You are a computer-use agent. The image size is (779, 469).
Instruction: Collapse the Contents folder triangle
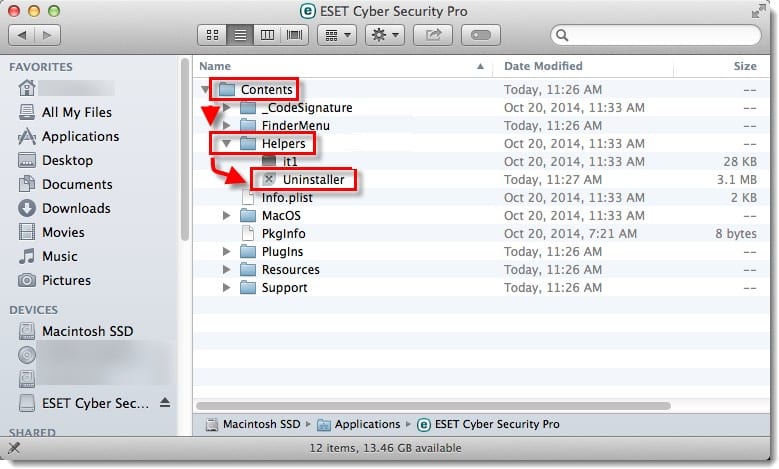click(x=205, y=89)
